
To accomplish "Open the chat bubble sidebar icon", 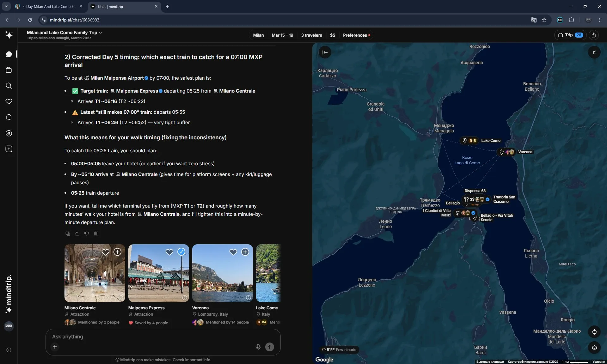I will (9, 54).
